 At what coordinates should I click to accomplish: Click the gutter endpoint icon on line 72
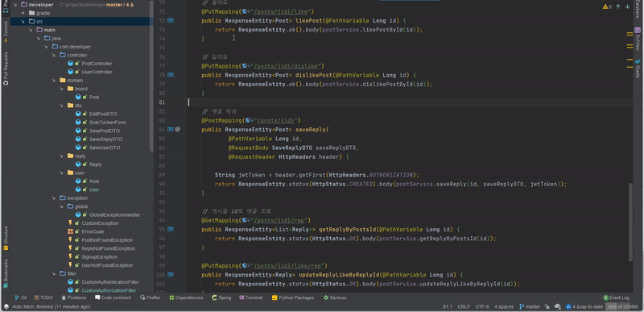tap(171, 20)
